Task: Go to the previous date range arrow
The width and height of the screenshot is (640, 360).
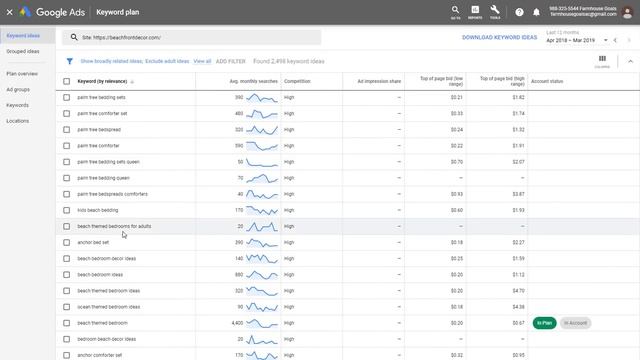Action: point(615,40)
